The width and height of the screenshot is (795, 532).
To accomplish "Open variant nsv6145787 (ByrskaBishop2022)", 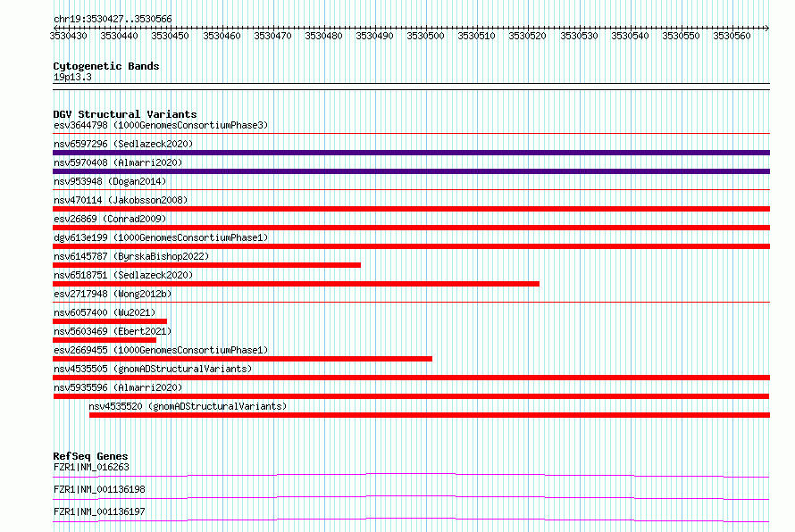I will coord(131,256).
